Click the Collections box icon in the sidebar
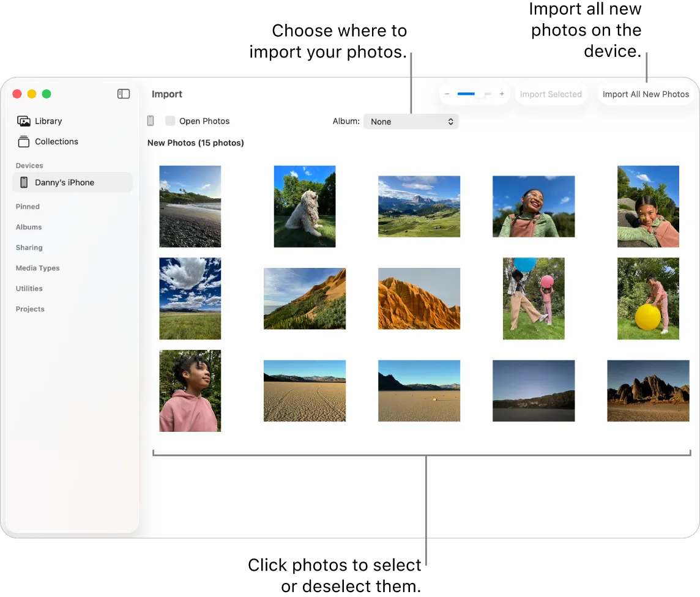The width and height of the screenshot is (700, 597). point(24,141)
